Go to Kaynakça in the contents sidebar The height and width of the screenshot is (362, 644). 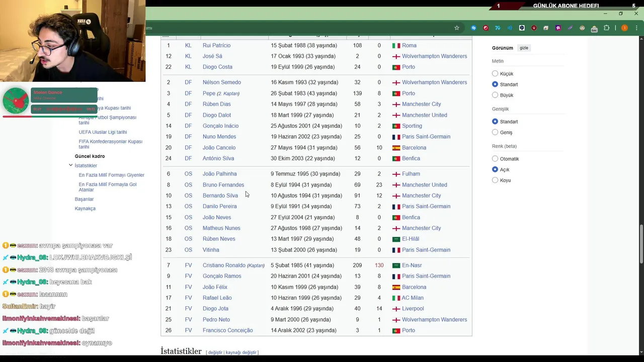pos(85,209)
